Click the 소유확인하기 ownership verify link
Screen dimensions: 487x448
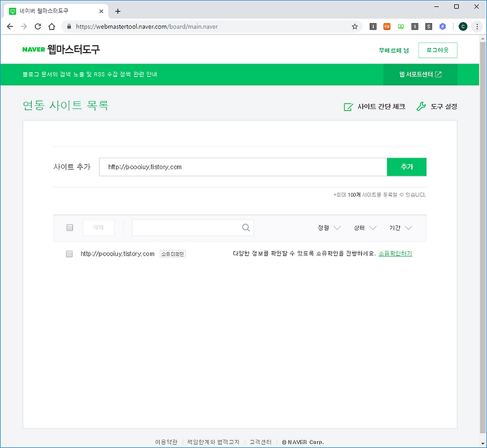(x=395, y=254)
